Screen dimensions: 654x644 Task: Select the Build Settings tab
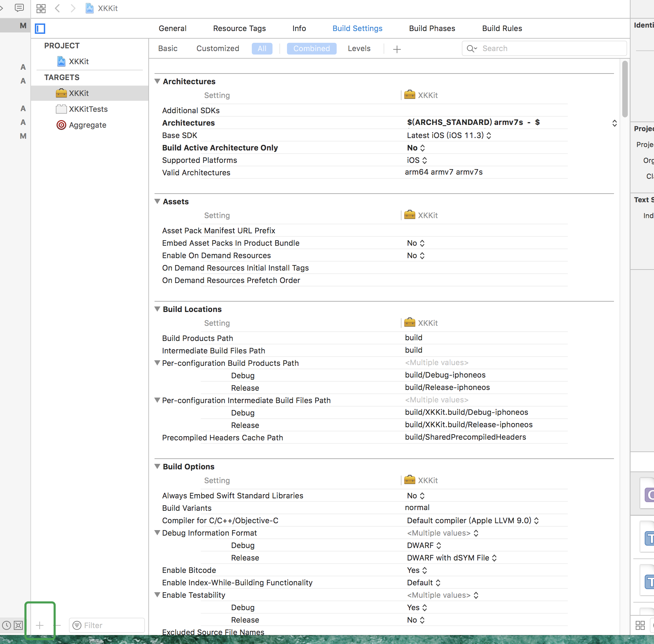[x=357, y=28]
